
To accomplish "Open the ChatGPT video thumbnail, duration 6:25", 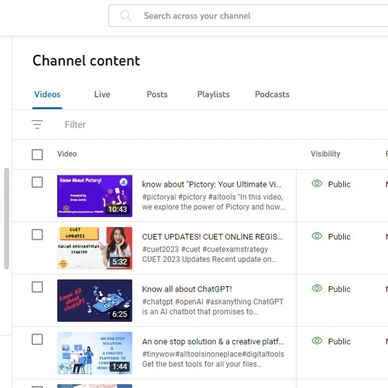I will (x=95, y=301).
